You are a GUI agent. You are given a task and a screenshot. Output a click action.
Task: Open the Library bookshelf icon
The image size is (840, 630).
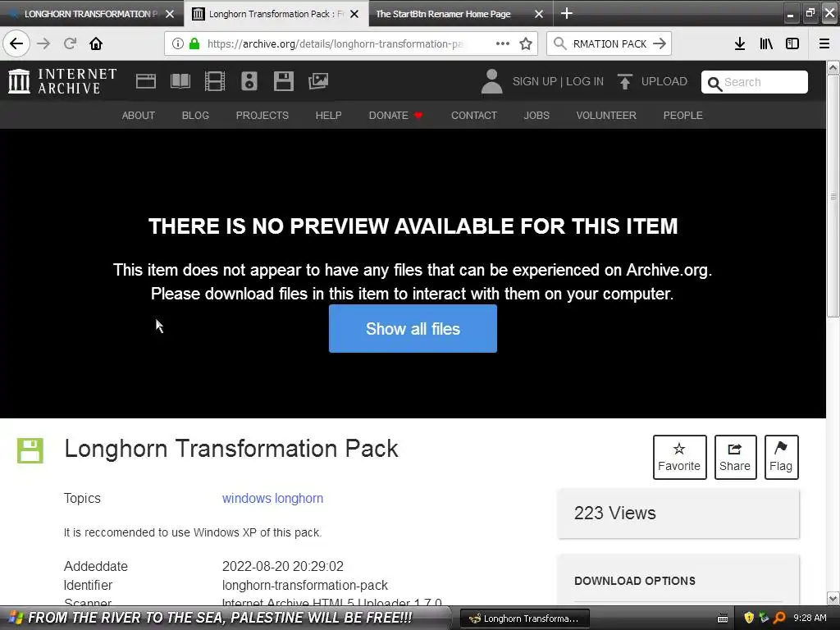point(766,43)
